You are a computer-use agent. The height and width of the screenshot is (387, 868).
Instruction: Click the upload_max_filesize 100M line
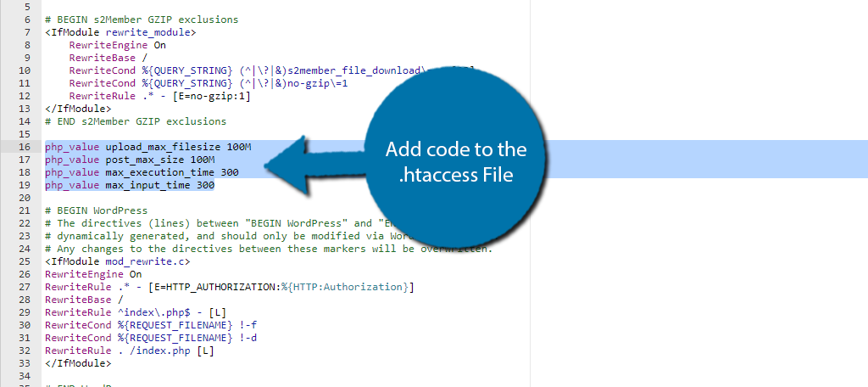[148, 147]
